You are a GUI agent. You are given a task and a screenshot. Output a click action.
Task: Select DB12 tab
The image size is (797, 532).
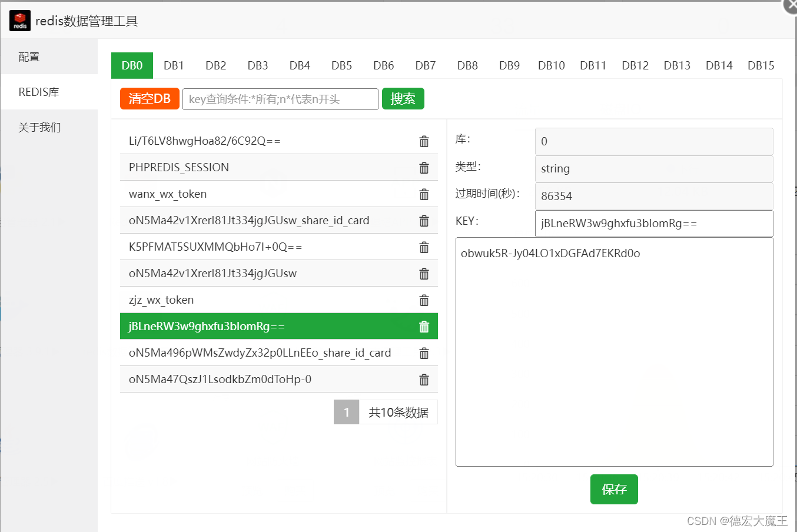[635, 65]
